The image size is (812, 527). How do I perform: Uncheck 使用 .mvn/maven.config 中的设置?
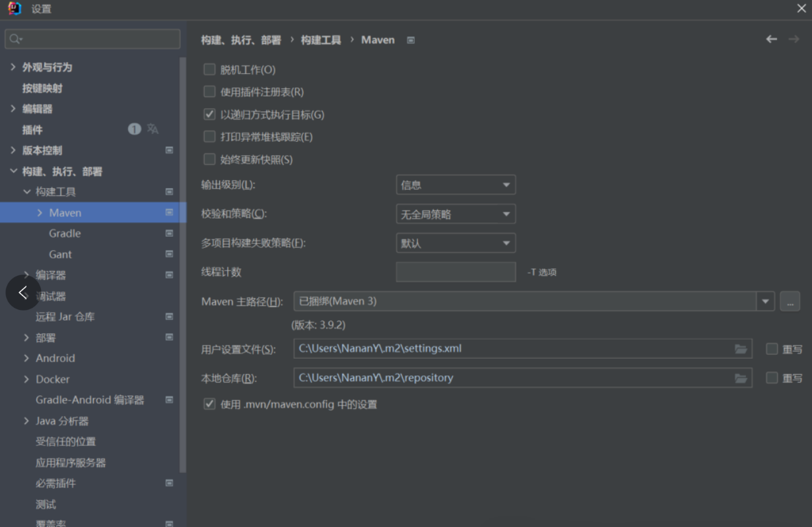pyautogui.click(x=209, y=404)
